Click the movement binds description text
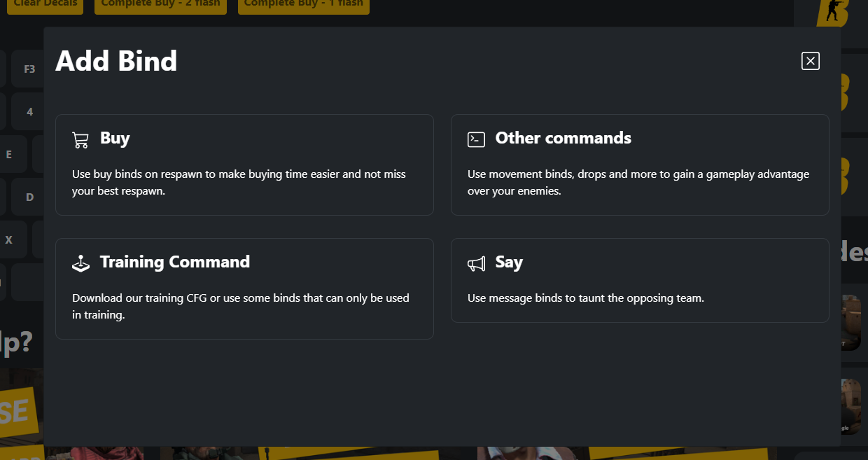The height and width of the screenshot is (460, 868). tap(638, 182)
